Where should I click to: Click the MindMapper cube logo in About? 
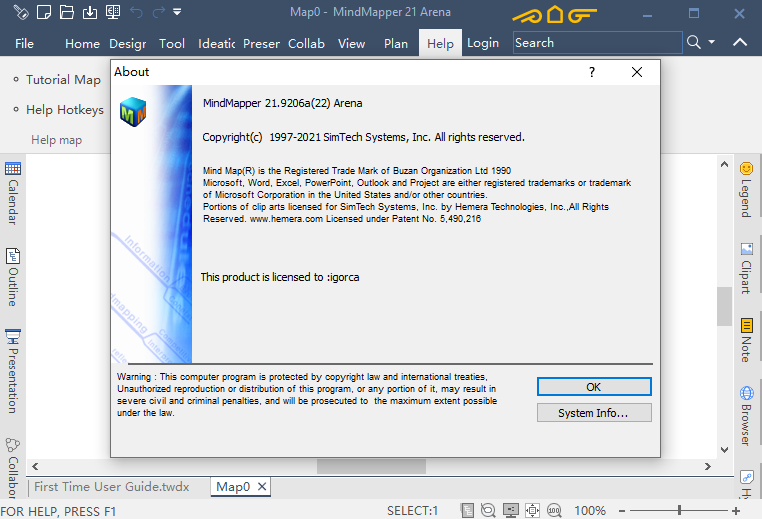click(133, 112)
